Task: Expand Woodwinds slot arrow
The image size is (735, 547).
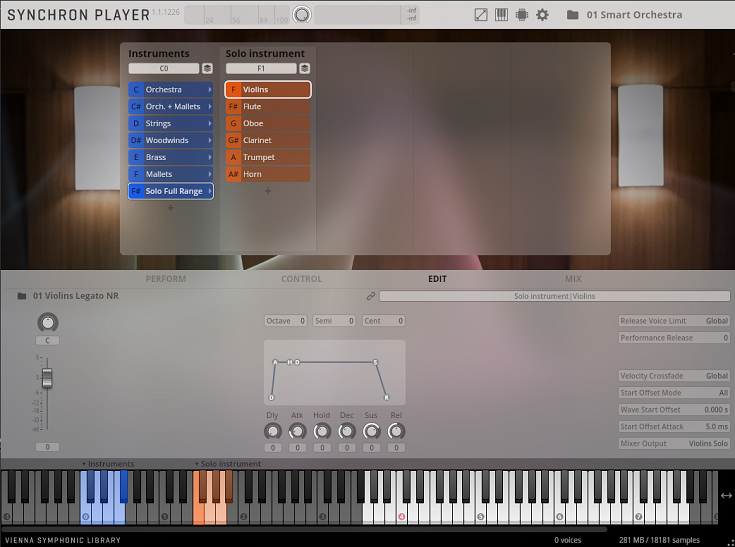Action: click(x=210, y=140)
